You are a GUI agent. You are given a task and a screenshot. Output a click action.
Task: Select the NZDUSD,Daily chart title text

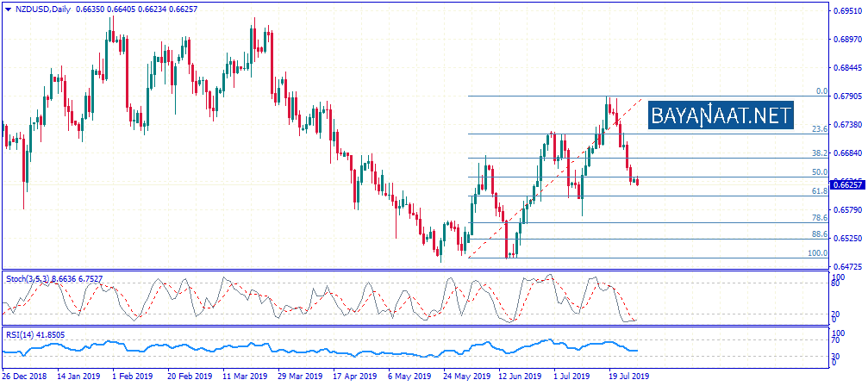[x=45, y=9]
